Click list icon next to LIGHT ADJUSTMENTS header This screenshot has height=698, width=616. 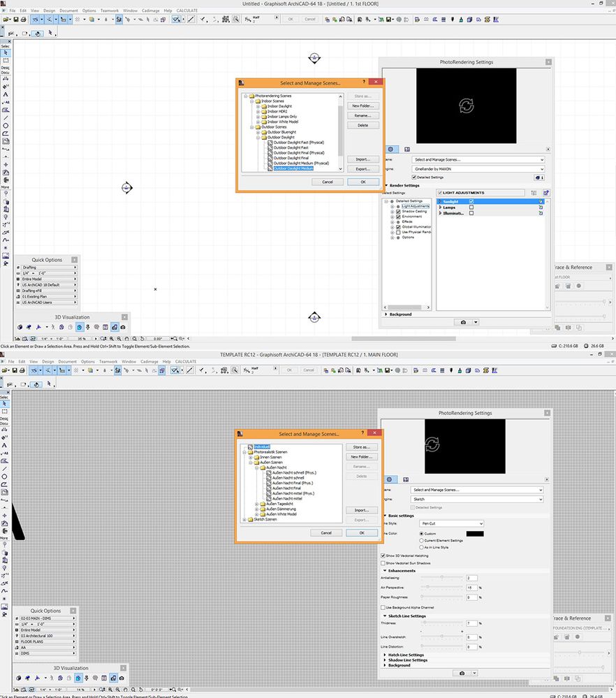point(534,193)
